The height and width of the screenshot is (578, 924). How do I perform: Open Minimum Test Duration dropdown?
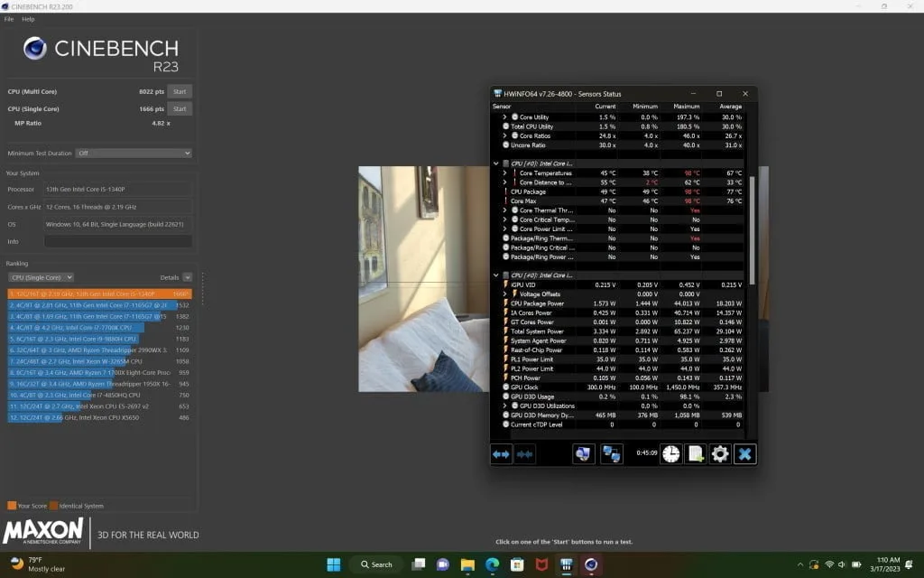(x=134, y=154)
